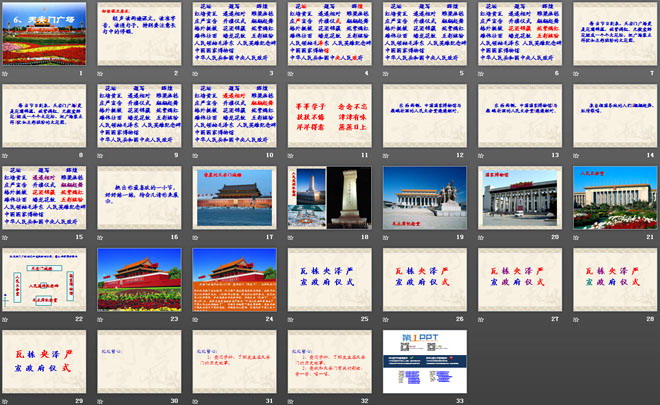Select slide 32 with two numbered red items

[326, 359]
